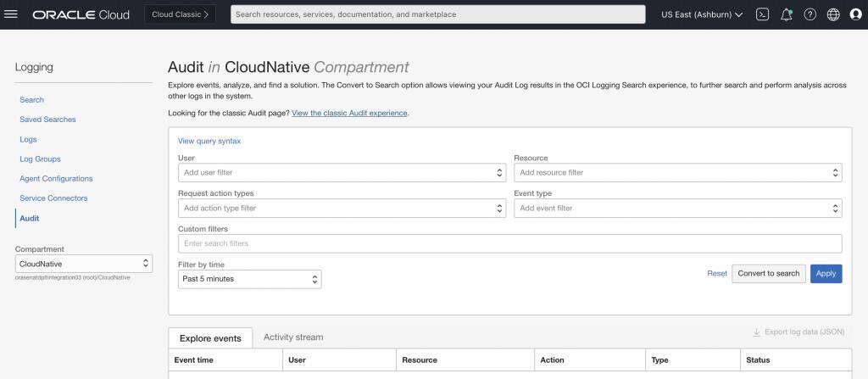Open the Compartment CloudNative dropdown
Screen dimensions: 868x379
84,264
